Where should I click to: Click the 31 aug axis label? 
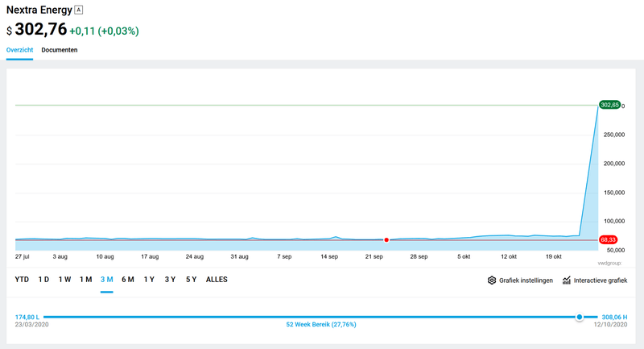point(239,256)
